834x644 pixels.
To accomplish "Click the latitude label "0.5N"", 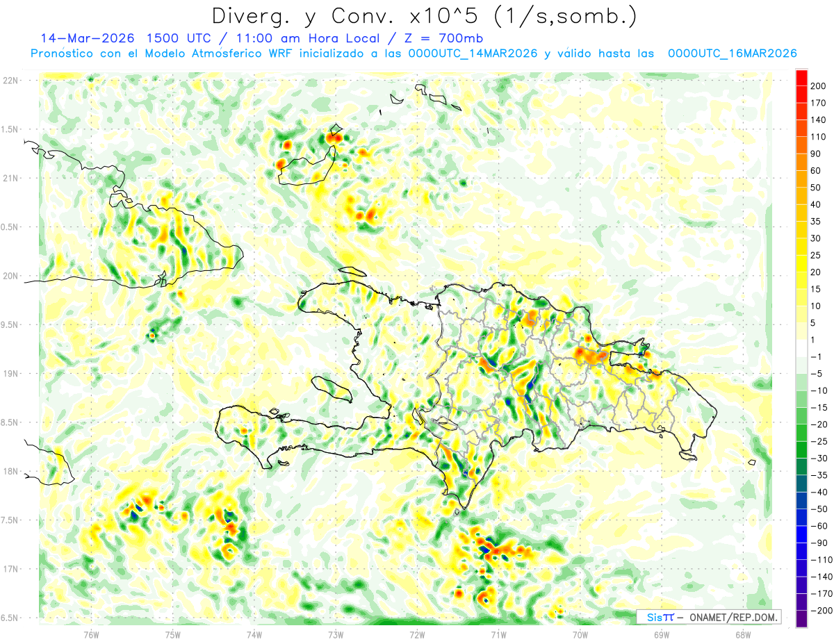I will point(9,227).
